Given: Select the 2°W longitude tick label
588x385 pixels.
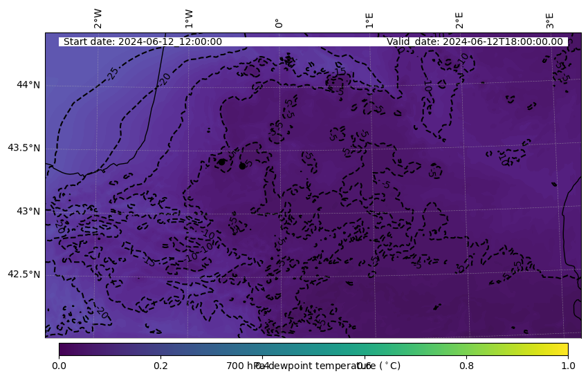Looking at the screenshot, I should point(98,19).
